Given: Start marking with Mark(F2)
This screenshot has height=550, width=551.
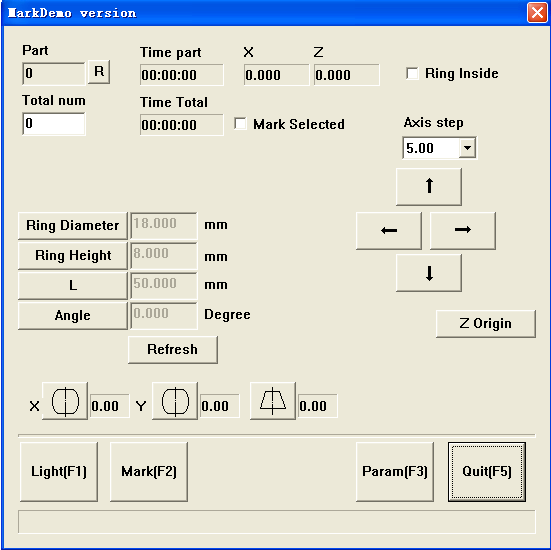Looking at the screenshot, I should tap(149, 472).
